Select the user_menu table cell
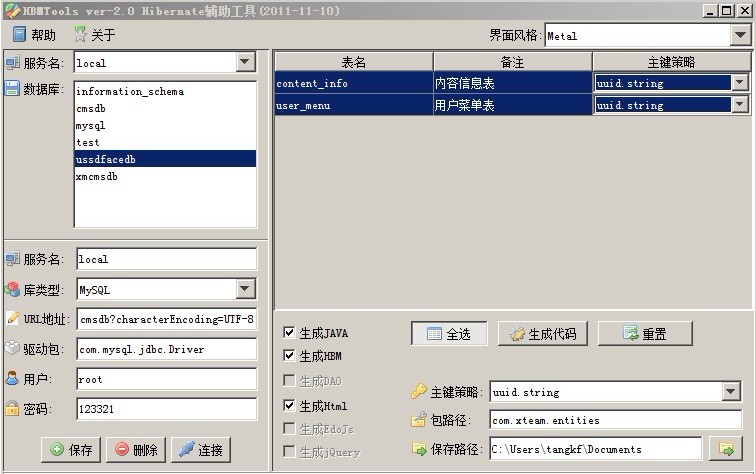The height and width of the screenshot is (474, 756). tap(353, 105)
